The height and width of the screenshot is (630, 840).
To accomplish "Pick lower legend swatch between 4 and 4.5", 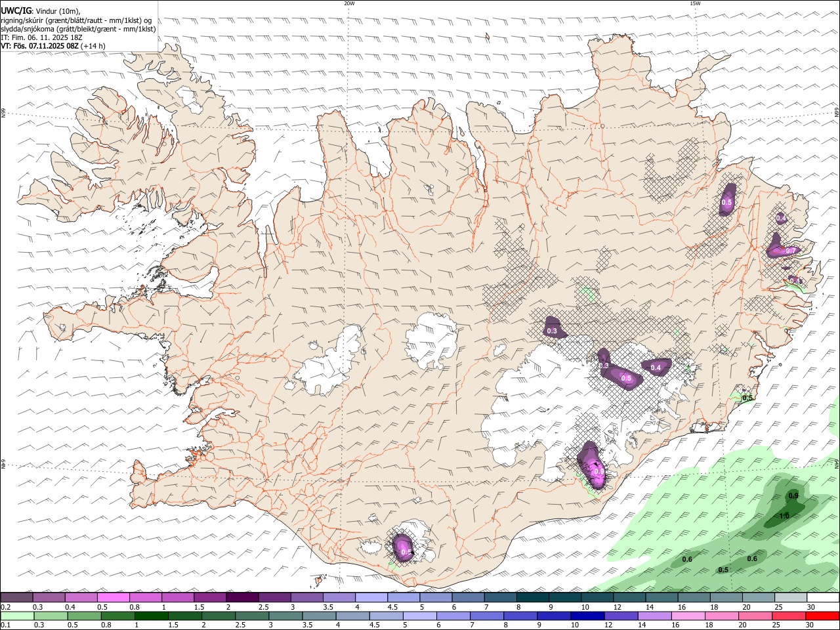I will (352, 616).
